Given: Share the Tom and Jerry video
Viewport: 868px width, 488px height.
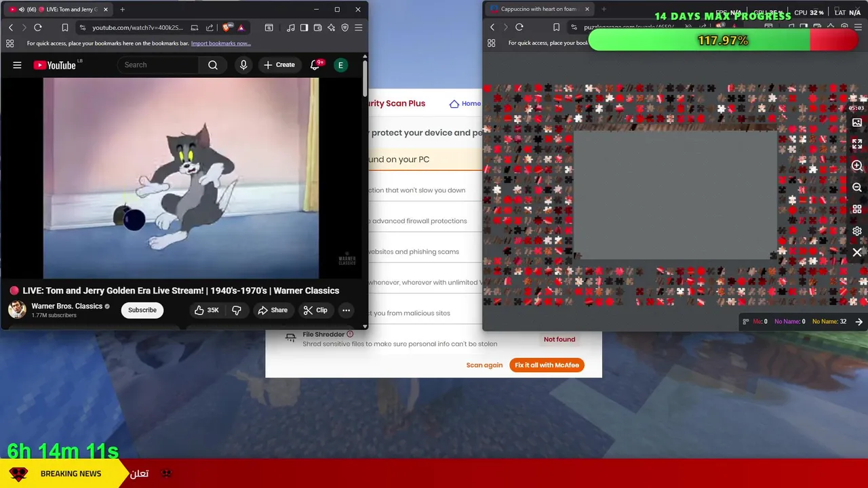Looking at the screenshot, I should point(273,310).
